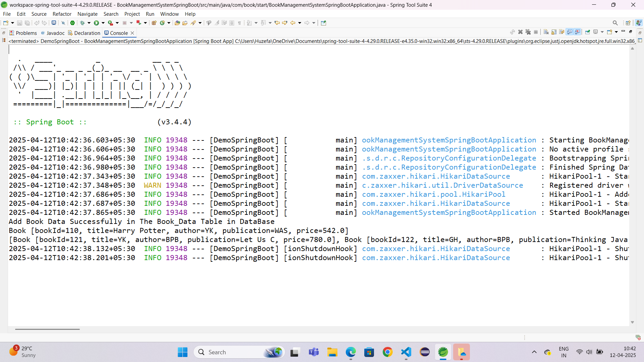Open the Refactor menu
This screenshot has height=362, width=644.
tap(62, 14)
